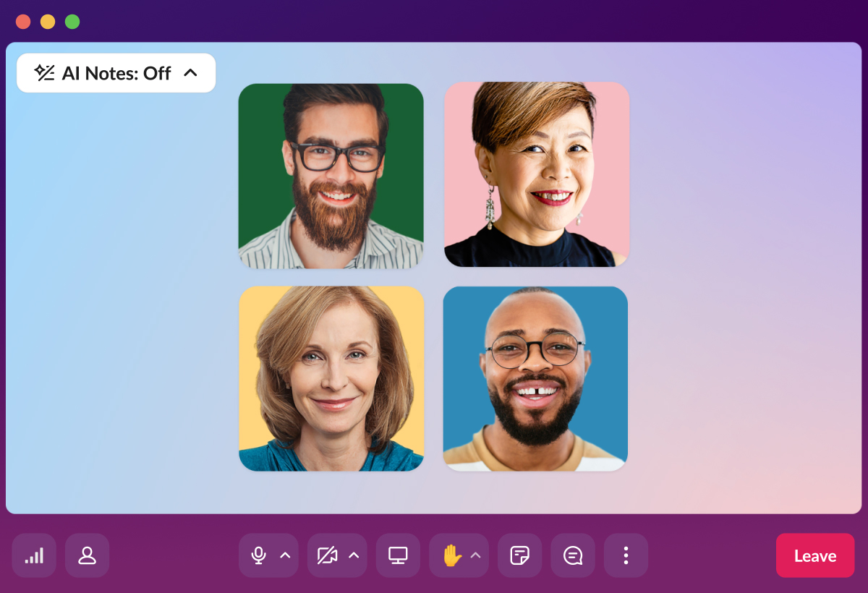Mute the microphone
Viewport: 868px width, 593px height.
[258, 555]
